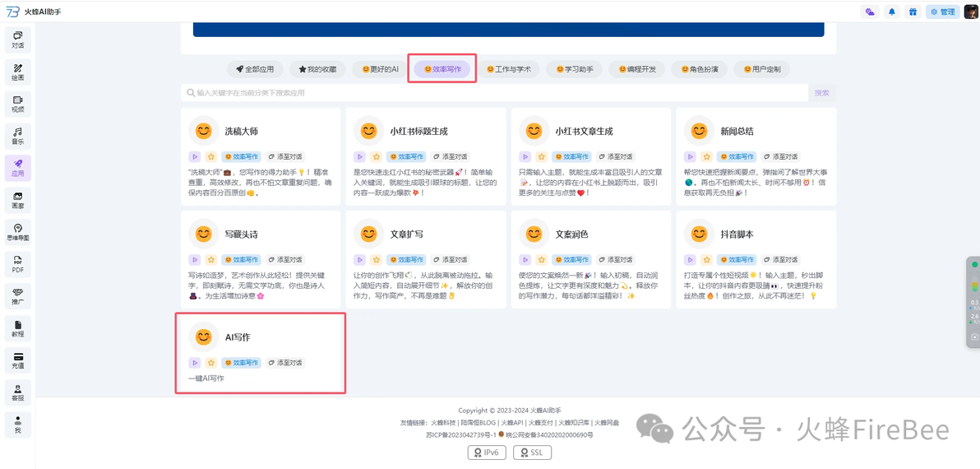This screenshot has height=469, width=980.
Task: Open the 火蜂API footer link
Action: [512, 423]
